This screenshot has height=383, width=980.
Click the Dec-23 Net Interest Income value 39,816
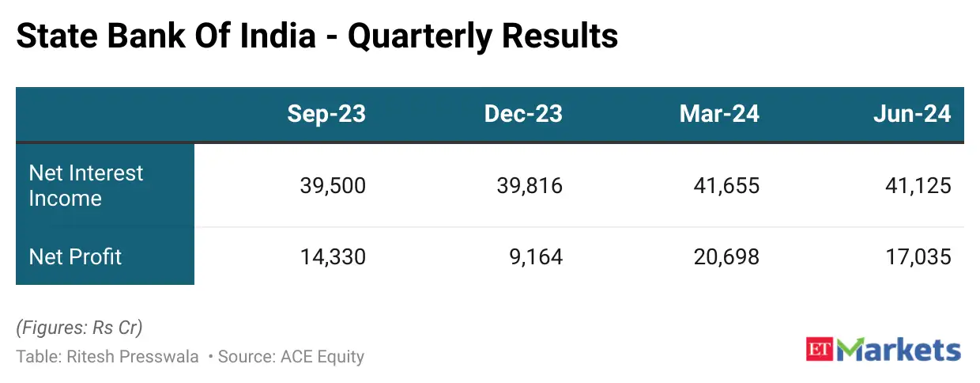tap(530, 185)
